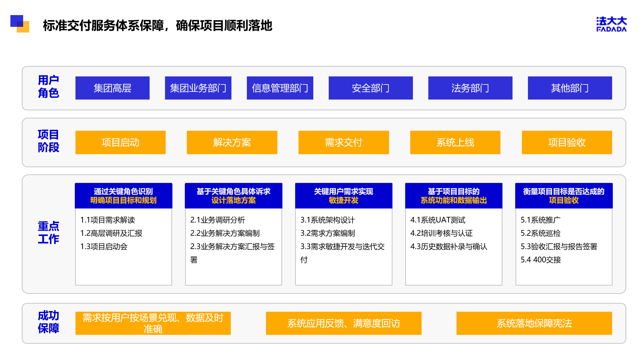Click the 解决方案 phase box

(x=232, y=142)
